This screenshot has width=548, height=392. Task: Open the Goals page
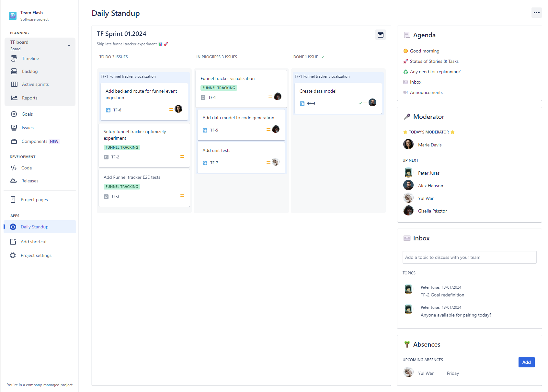coord(27,114)
